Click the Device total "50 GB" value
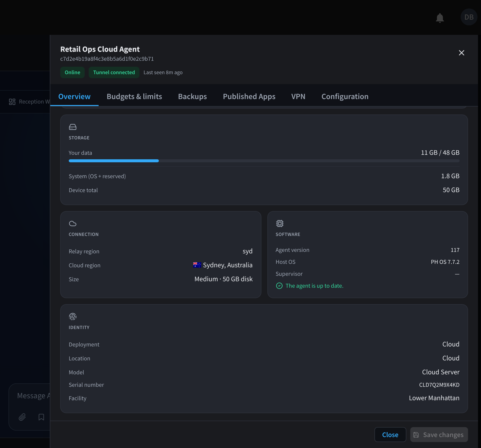The height and width of the screenshot is (448, 481). click(x=451, y=190)
